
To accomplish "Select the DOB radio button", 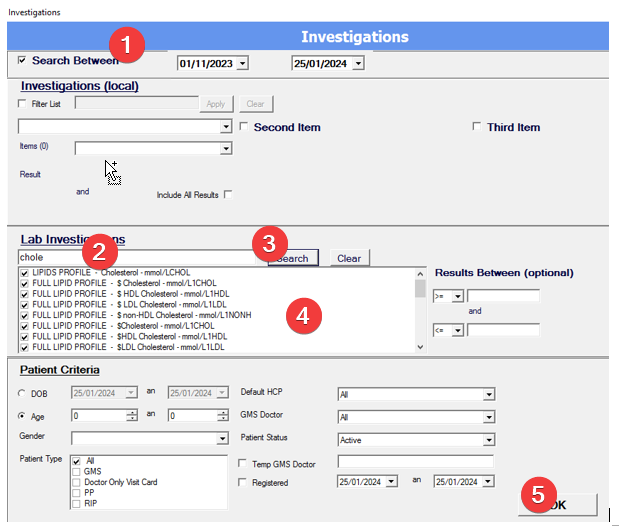I will (23, 392).
